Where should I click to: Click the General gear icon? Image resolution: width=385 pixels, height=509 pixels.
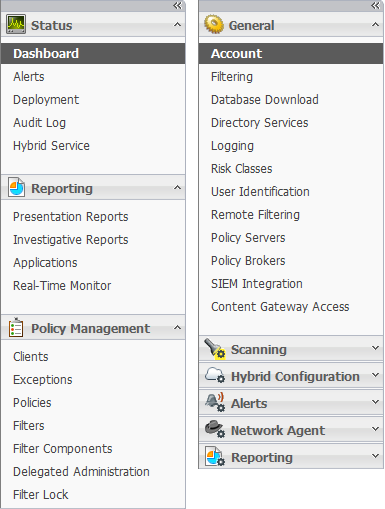pos(214,24)
